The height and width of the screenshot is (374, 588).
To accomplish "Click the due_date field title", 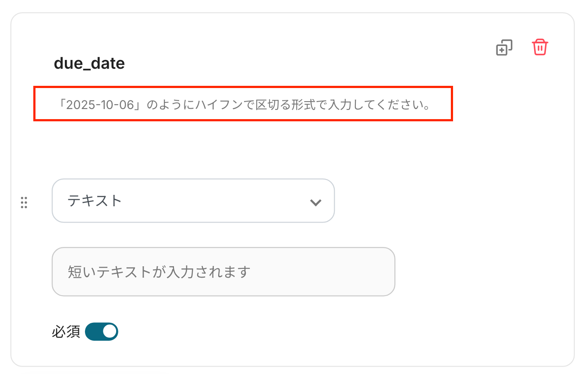I will [x=89, y=64].
